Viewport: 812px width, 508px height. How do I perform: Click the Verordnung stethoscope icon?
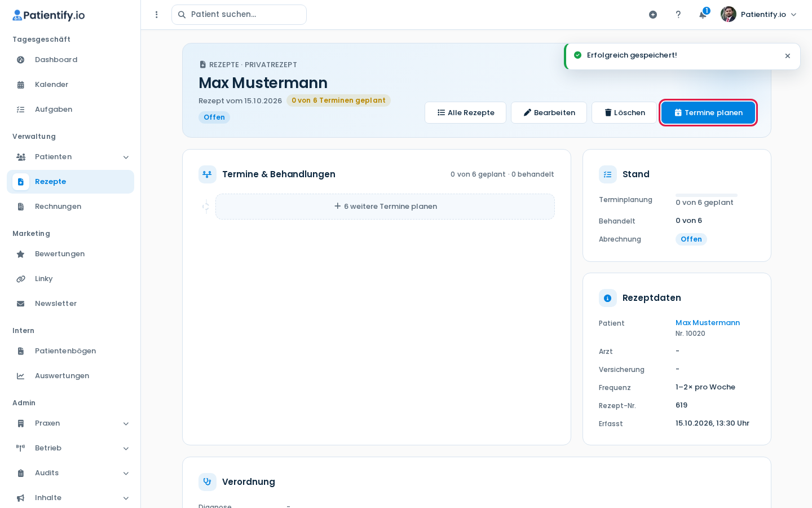click(x=208, y=482)
